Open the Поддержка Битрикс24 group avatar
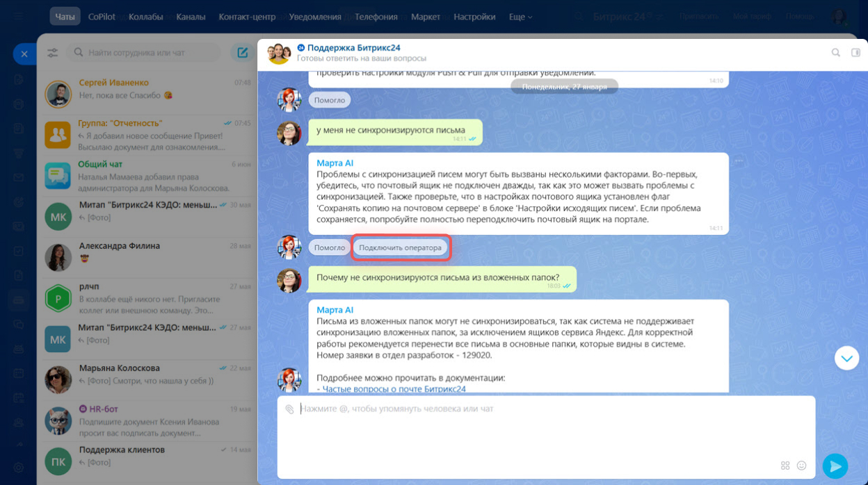 (x=279, y=53)
